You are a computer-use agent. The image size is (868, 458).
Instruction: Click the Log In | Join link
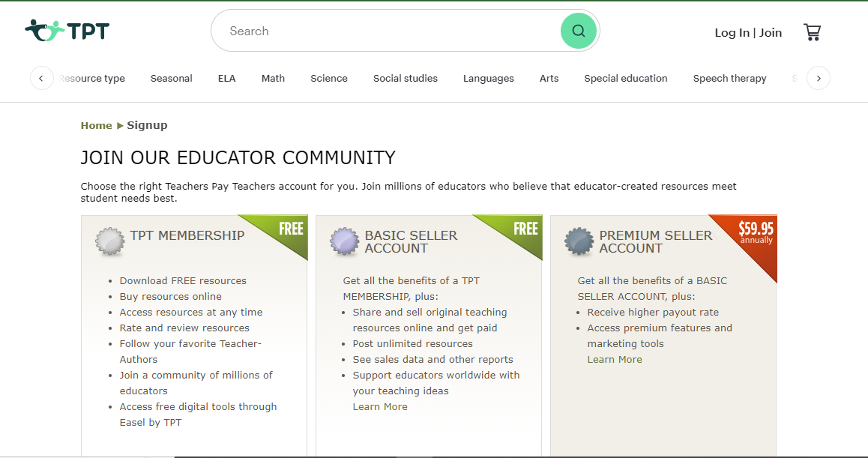click(747, 32)
